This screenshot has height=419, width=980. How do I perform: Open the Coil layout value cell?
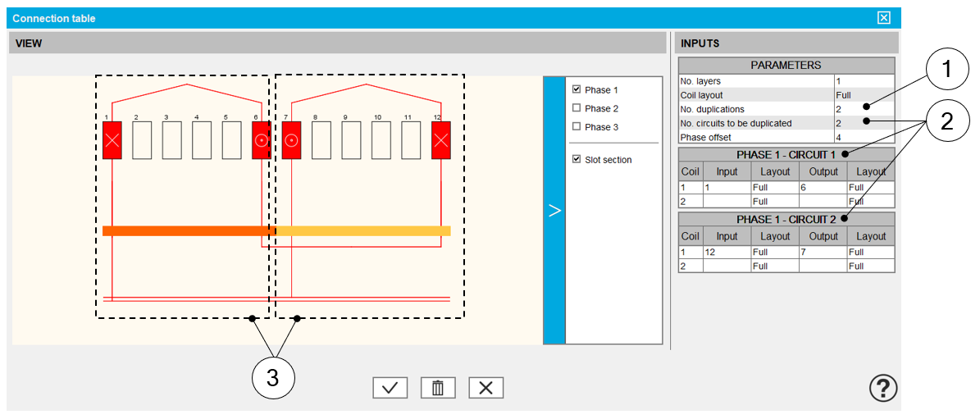(x=863, y=95)
